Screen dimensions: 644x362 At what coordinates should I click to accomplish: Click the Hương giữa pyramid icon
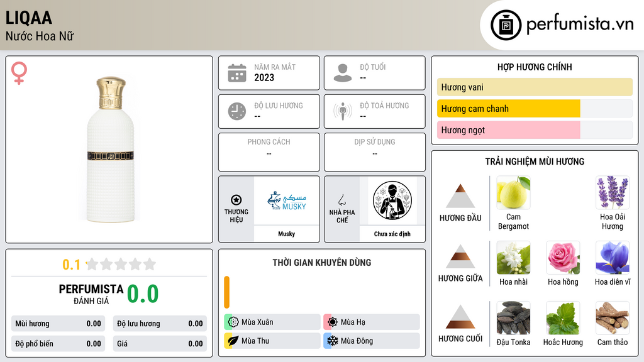460,256
